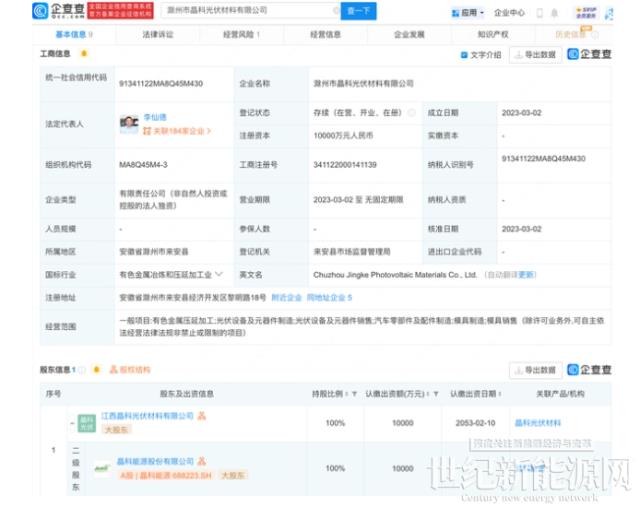
Task: Switch to the 法律诉讼 tab
Action: [x=158, y=34]
